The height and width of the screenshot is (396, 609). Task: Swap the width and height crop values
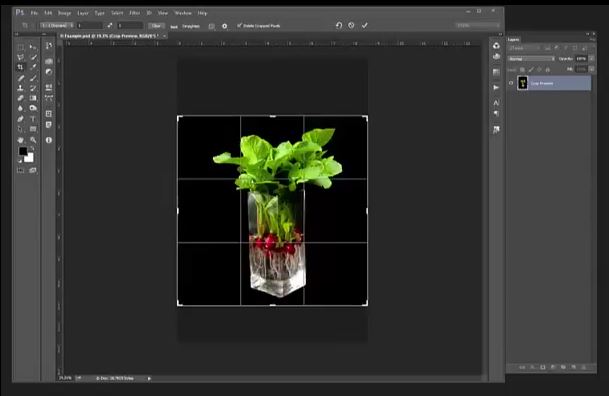click(x=110, y=26)
